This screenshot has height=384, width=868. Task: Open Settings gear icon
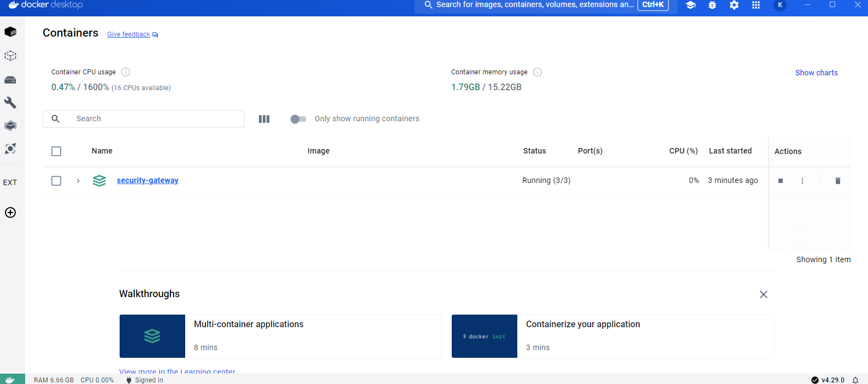734,5
